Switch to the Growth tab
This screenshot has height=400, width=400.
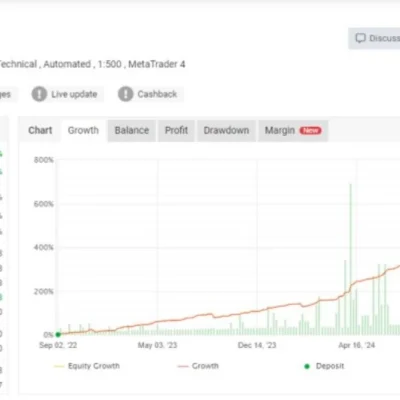[x=83, y=130]
